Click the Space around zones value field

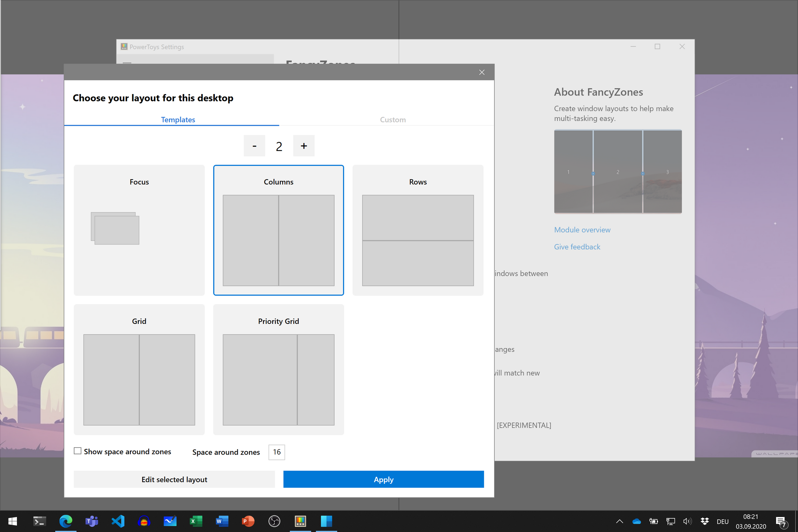(x=277, y=452)
